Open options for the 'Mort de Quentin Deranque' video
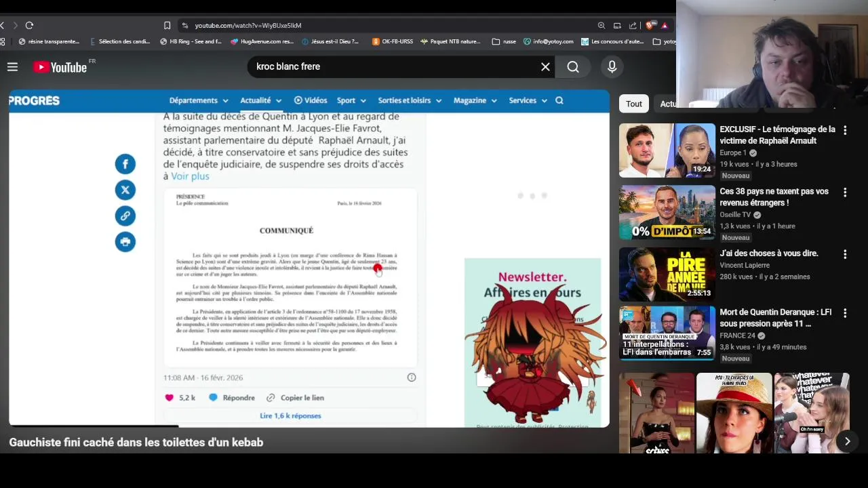Viewport: 868px width, 488px height. pyautogui.click(x=845, y=313)
